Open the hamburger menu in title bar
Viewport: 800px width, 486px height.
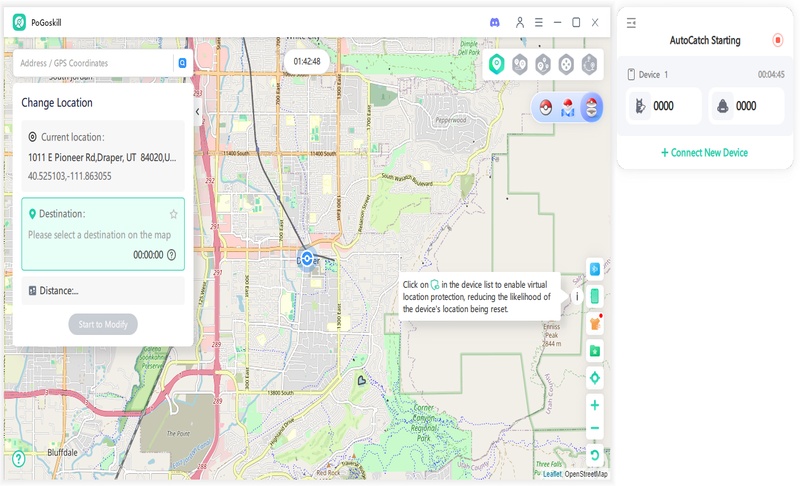(x=538, y=22)
